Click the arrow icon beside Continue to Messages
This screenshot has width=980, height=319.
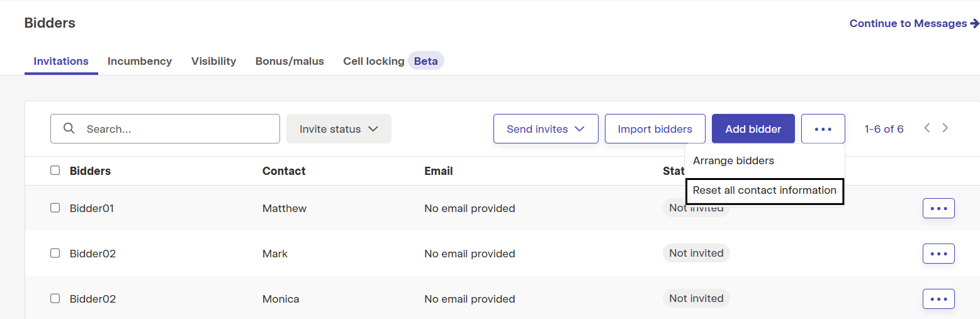point(975,23)
